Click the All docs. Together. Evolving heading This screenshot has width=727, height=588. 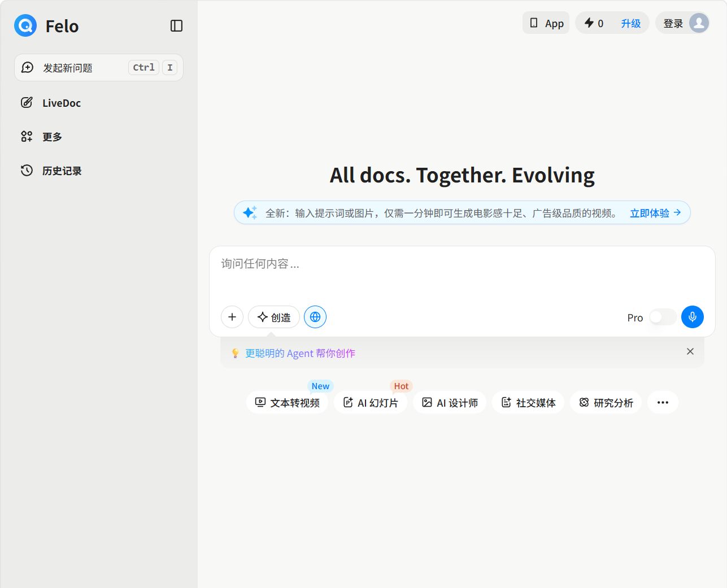(x=462, y=175)
